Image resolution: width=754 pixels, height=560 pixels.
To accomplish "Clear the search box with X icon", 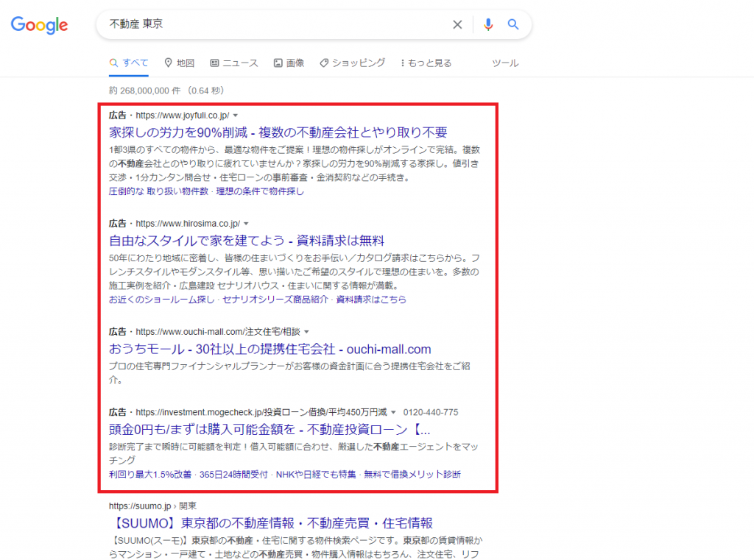I will click(457, 24).
